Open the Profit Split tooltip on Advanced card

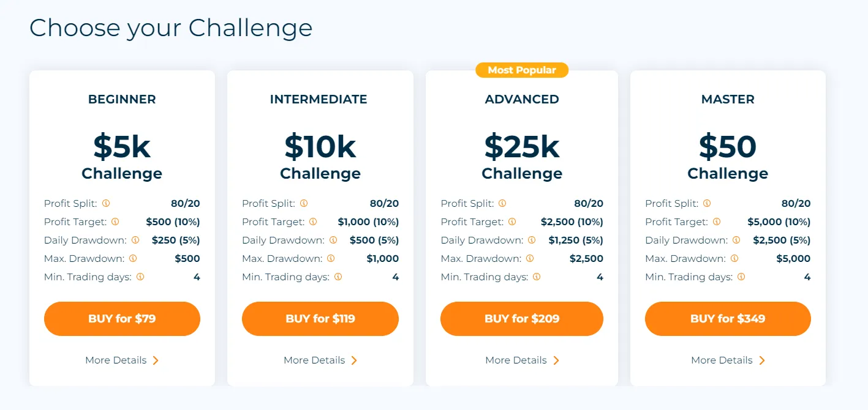503,203
